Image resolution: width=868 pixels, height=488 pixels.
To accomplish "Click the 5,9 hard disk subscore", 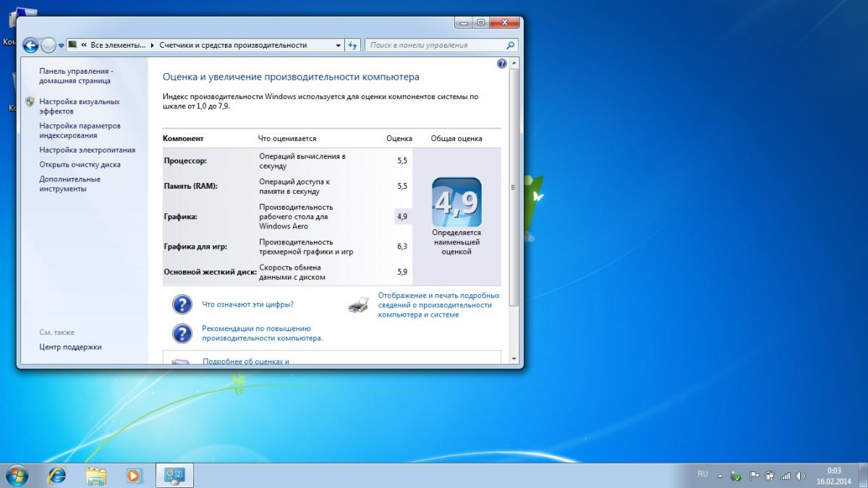I will pyautogui.click(x=403, y=272).
